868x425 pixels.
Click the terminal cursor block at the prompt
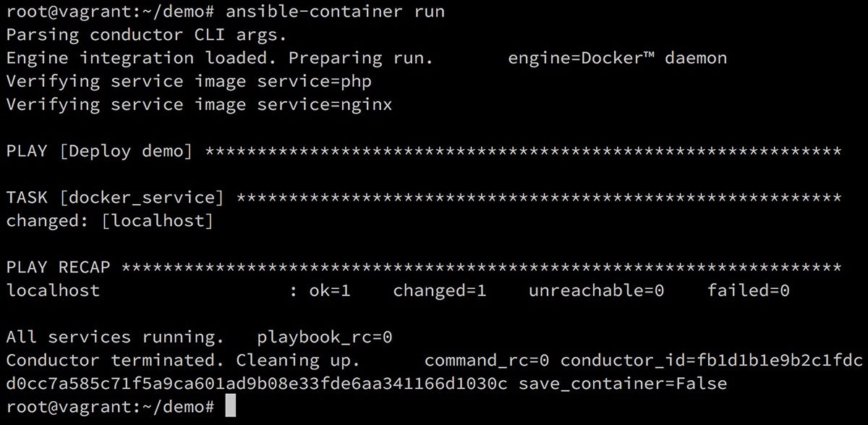coord(231,406)
